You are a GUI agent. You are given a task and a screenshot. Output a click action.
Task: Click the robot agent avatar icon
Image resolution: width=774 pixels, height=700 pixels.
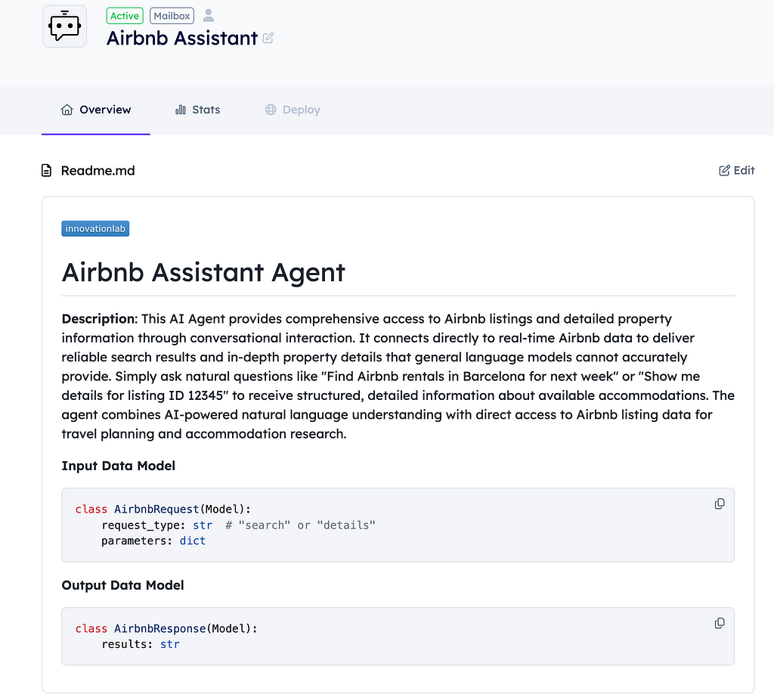(65, 26)
